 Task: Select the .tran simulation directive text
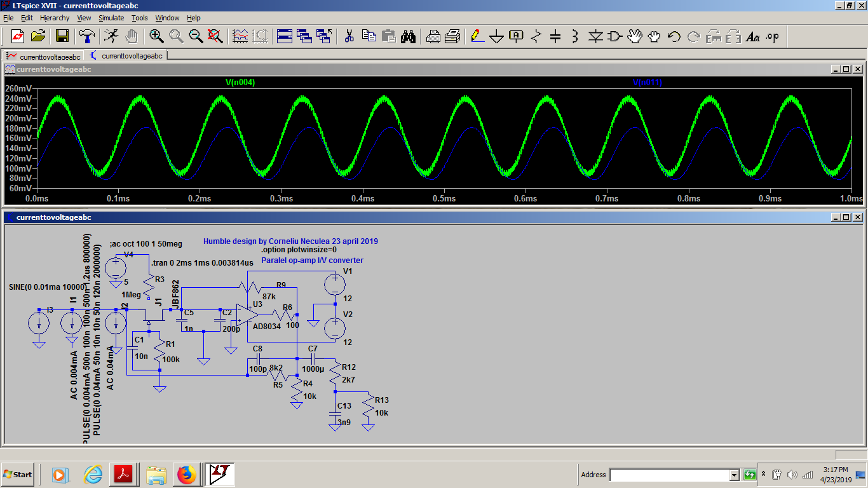tap(202, 262)
